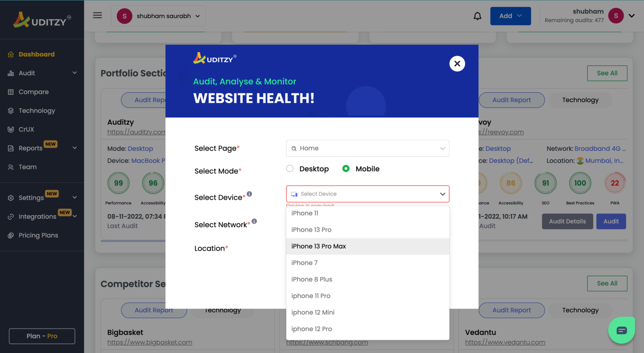Image resolution: width=644 pixels, height=353 pixels.
Task: Click the blue Audit button on the Reevoy card
Action: (x=611, y=221)
